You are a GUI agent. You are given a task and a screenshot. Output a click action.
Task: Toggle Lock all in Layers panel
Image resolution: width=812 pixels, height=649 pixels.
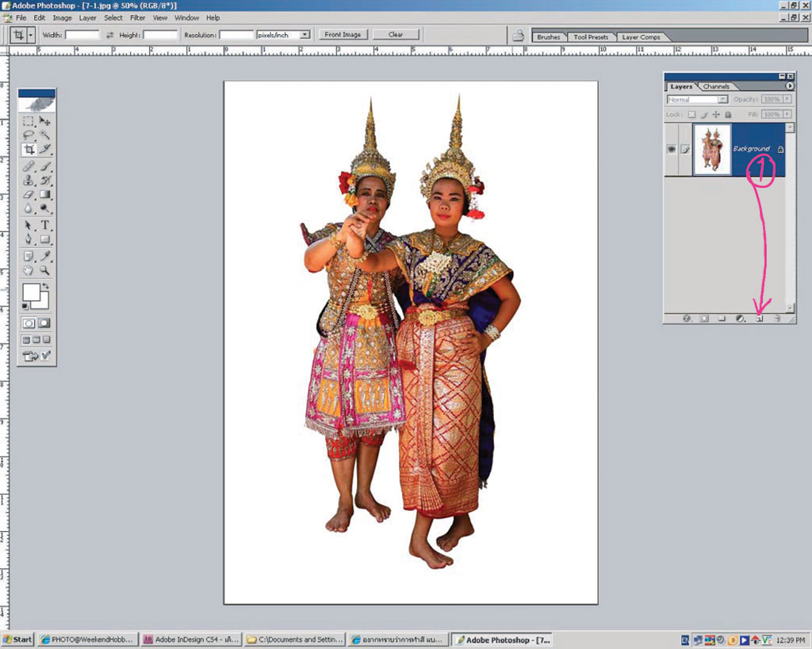tap(728, 114)
